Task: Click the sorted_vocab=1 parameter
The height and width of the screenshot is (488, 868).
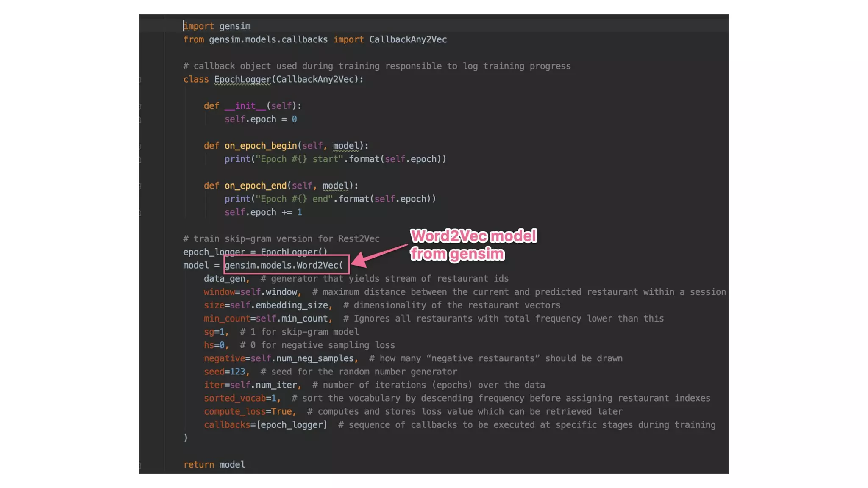Action: 242,398
